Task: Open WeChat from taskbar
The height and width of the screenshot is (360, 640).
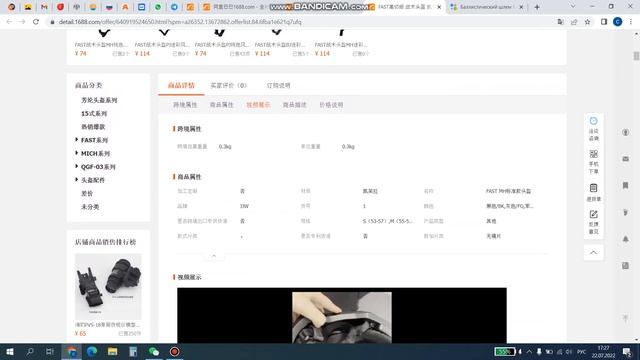Action: click(x=154, y=351)
